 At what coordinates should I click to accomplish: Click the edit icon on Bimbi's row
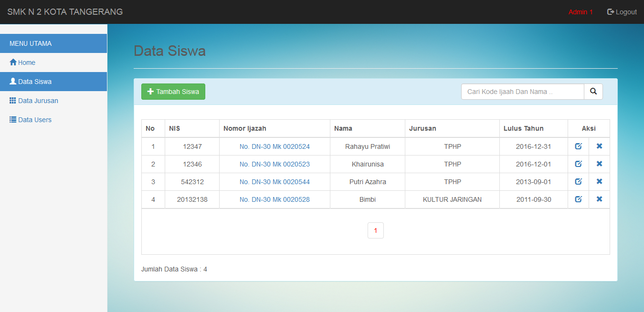[x=578, y=199]
